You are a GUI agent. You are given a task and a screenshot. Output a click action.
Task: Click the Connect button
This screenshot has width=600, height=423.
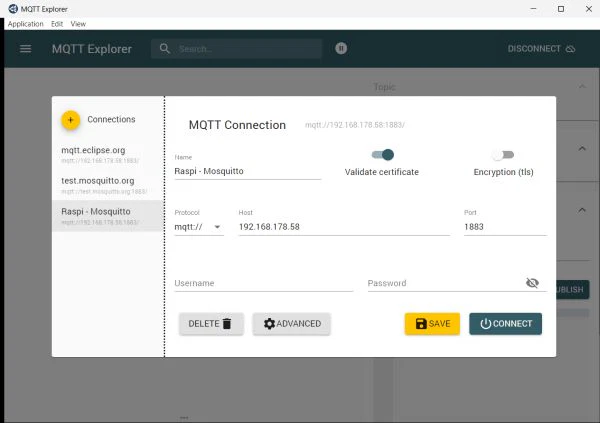coord(505,324)
